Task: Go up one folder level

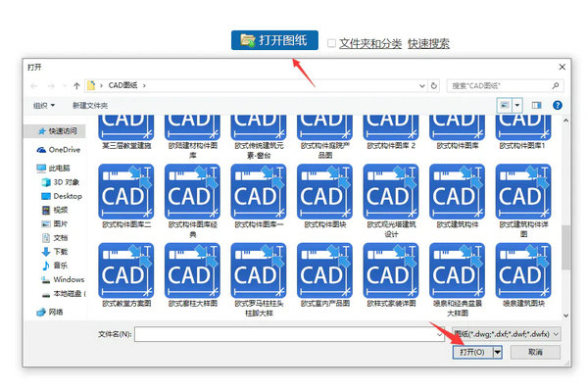Action: [x=76, y=86]
